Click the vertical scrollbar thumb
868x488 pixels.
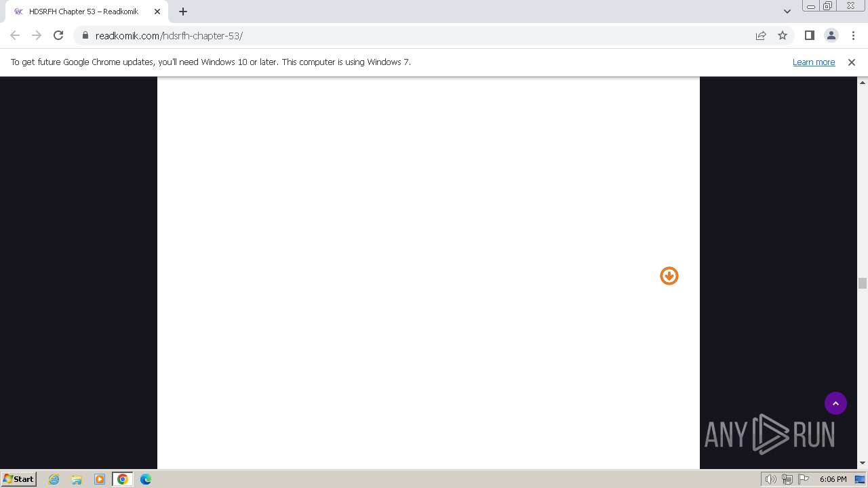[863, 283]
